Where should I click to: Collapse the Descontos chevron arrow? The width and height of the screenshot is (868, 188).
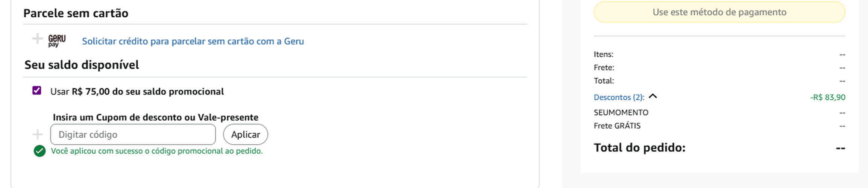pos(653,96)
